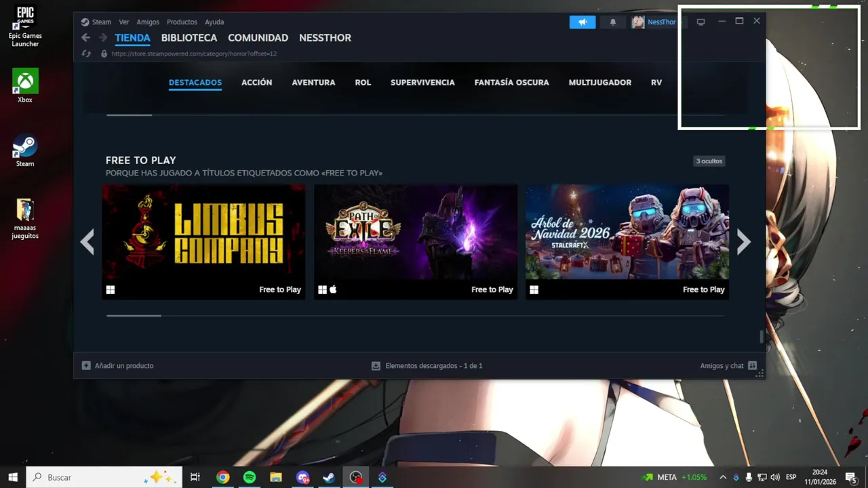
Task: Open the Amigos menu
Action: tap(148, 22)
